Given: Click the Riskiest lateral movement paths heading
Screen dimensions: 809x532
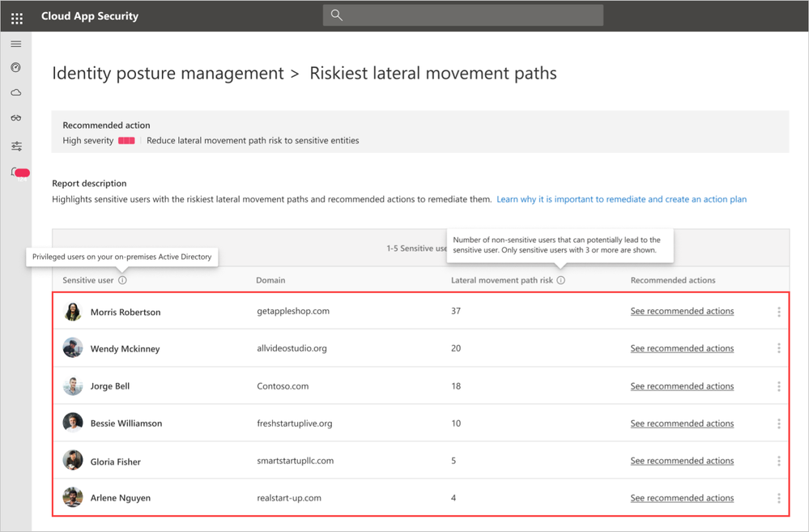Looking at the screenshot, I should 433,73.
